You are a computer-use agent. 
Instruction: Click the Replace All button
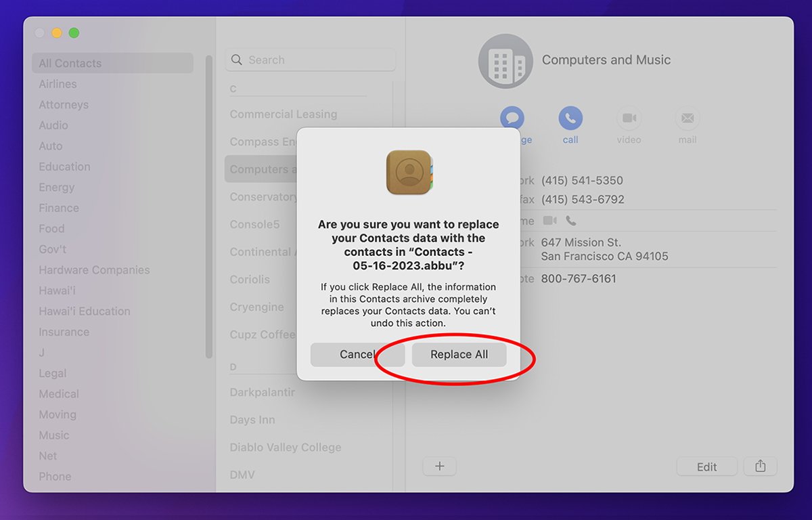[459, 355]
